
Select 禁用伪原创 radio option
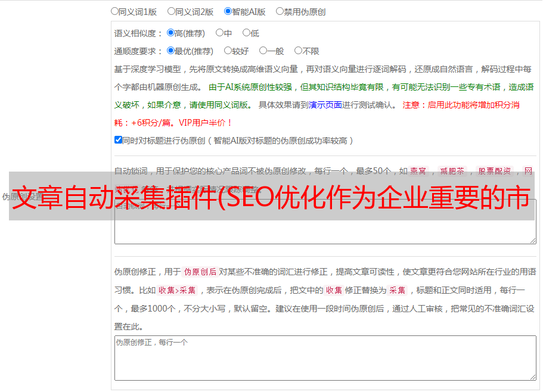[280, 11]
